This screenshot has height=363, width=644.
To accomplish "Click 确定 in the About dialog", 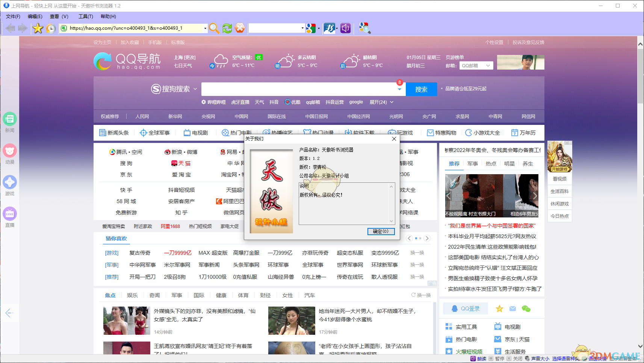I will click(x=381, y=231).
